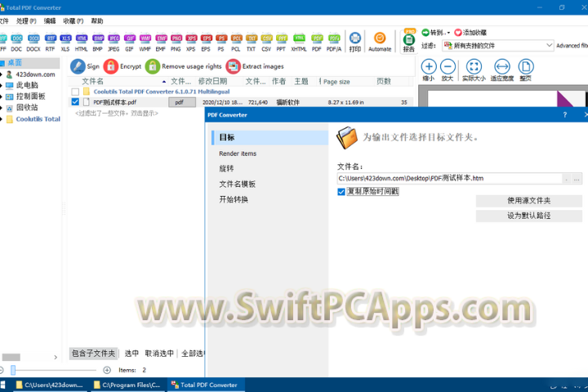Choose the XLS conversion icon

pyautogui.click(x=65, y=42)
